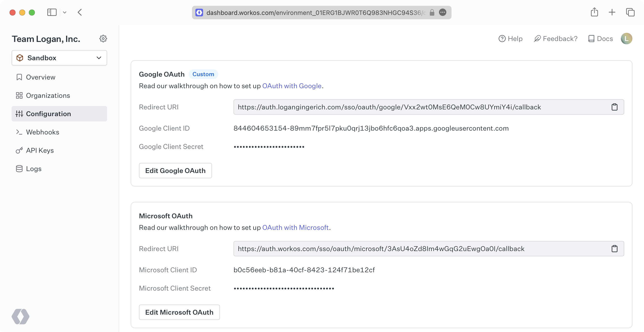Click the Microsoft Client Secret dots
This screenshot has width=644, height=332.
[x=284, y=289]
